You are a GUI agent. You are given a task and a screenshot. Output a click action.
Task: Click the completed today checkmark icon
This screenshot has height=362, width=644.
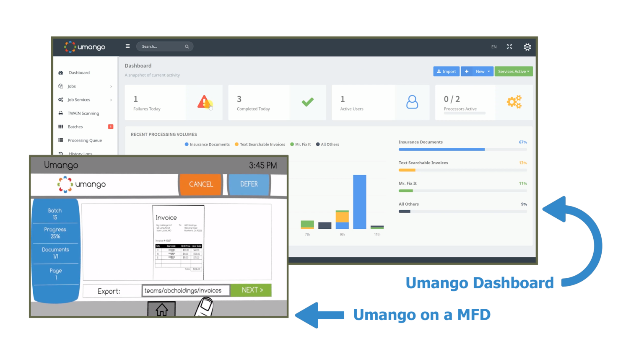point(307,102)
